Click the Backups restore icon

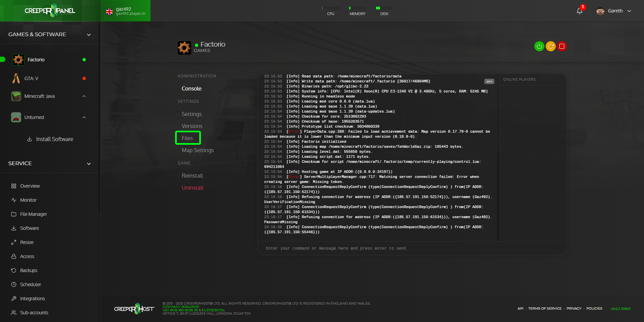click(x=14, y=270)
